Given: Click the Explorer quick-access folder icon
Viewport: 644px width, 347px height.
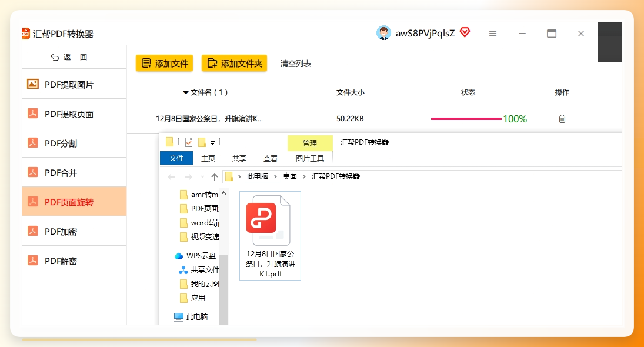Looking at the screenshot, I should tap(169, 142).
